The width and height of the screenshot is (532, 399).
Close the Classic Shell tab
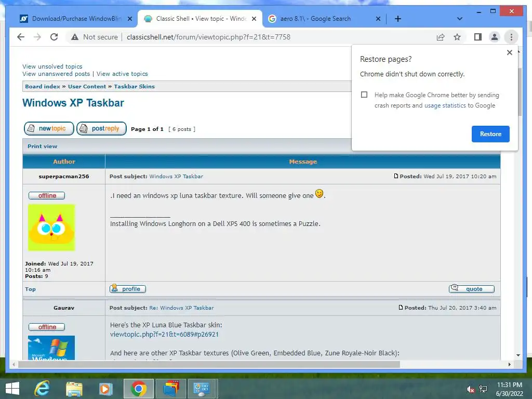254,19
